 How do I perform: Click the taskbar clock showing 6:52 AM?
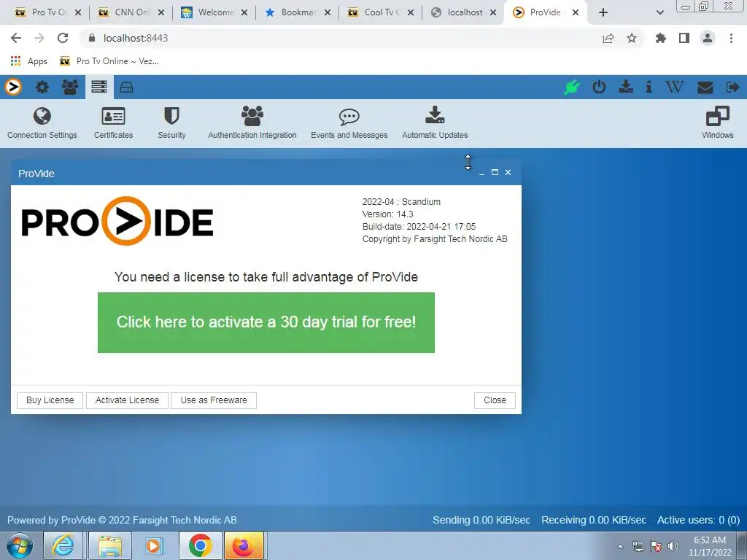710,546
